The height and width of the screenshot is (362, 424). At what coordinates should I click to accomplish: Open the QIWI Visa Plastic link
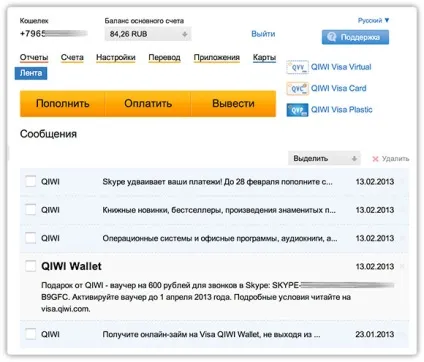click(342, 110)
